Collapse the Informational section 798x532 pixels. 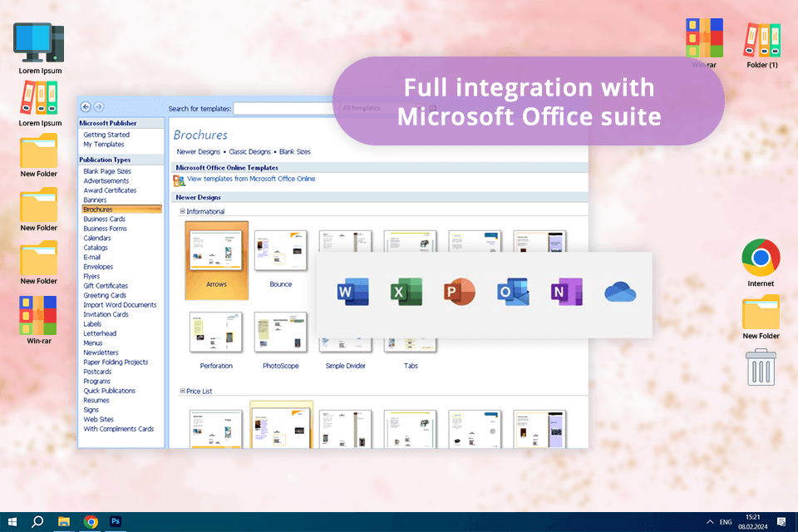182,211
